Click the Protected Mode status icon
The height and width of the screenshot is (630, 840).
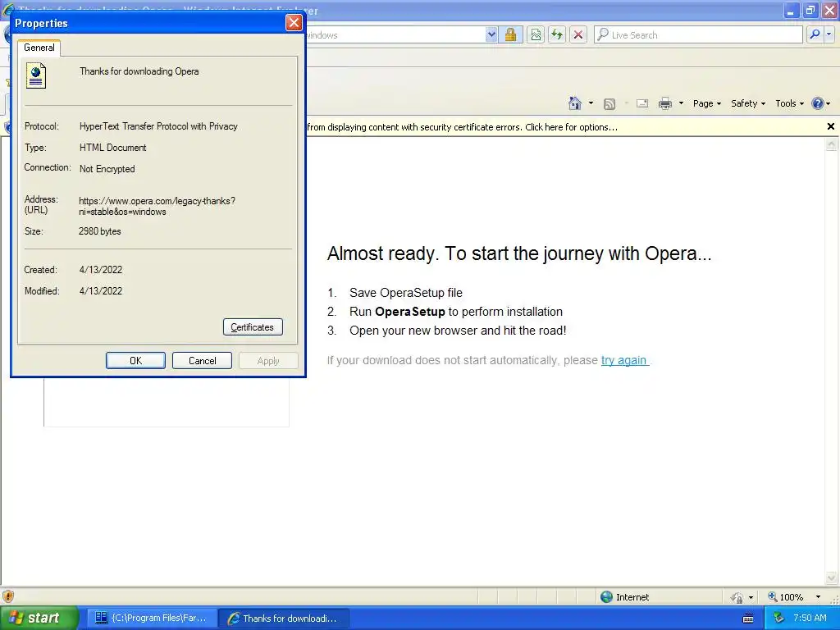[737, 597]
